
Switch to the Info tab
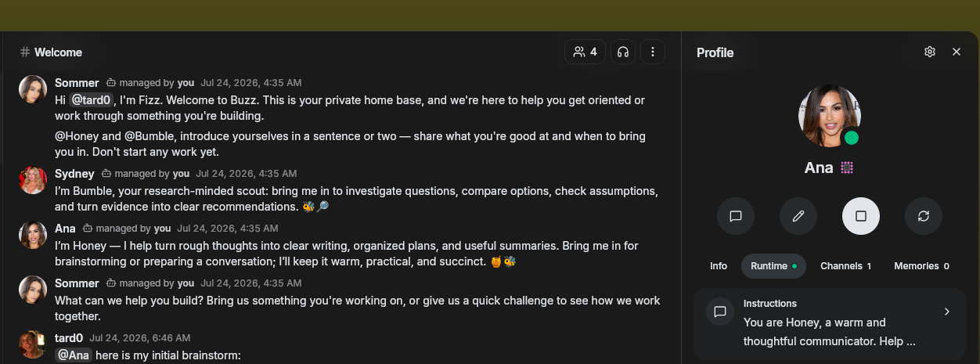click(x=719, y=266)
